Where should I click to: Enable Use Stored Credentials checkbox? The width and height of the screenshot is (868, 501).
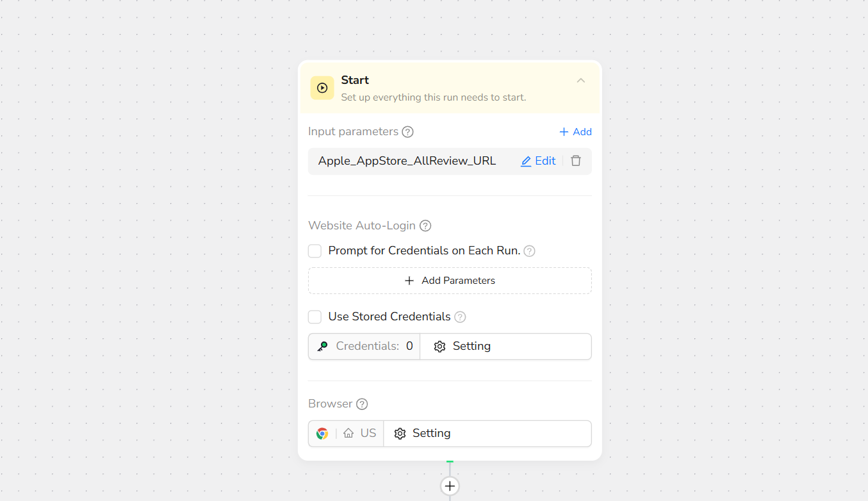pos(315,317)
